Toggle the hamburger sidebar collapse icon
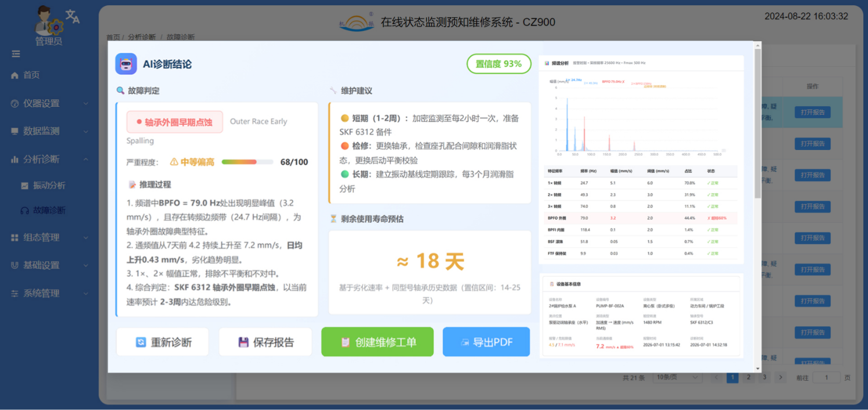The width and height of the screenshot is (868, 410). coord(16,54)
